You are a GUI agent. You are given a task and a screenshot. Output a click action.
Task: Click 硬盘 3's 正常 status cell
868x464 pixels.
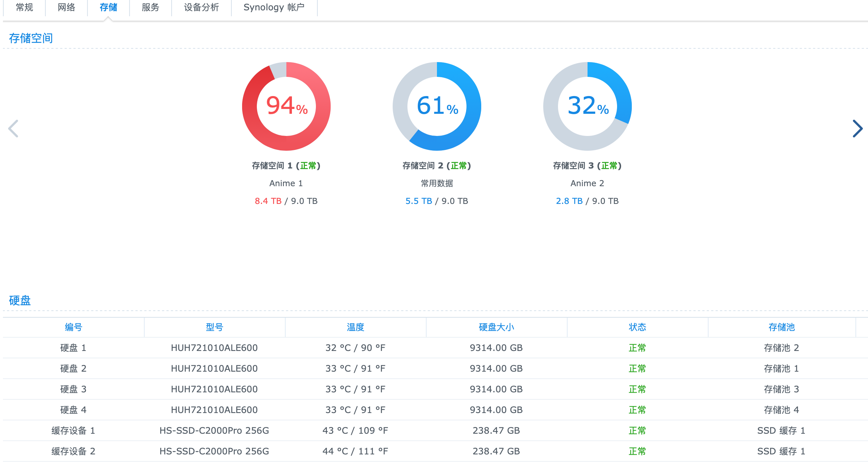[x=637, y=389]
